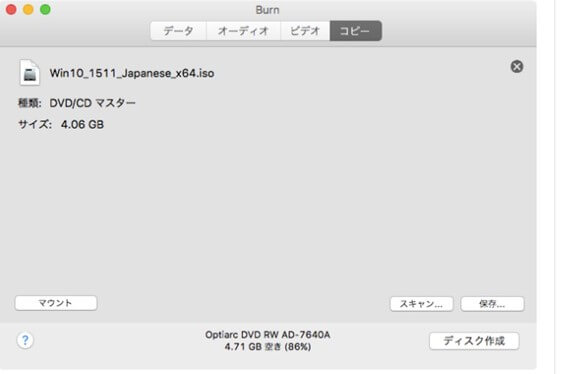Switch to the オーディオ tab
This screenshot has width=567, height=374.
(243, 31)
